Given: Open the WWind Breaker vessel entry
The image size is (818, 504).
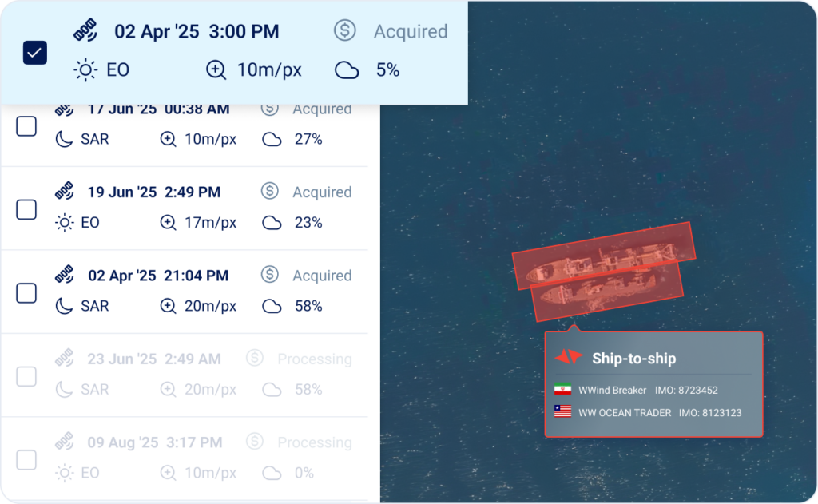Looking at the screenshot, I should (613, 391).
